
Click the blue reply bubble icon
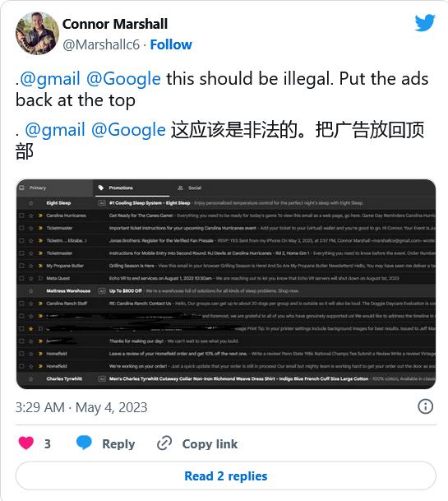coord(85,443)
